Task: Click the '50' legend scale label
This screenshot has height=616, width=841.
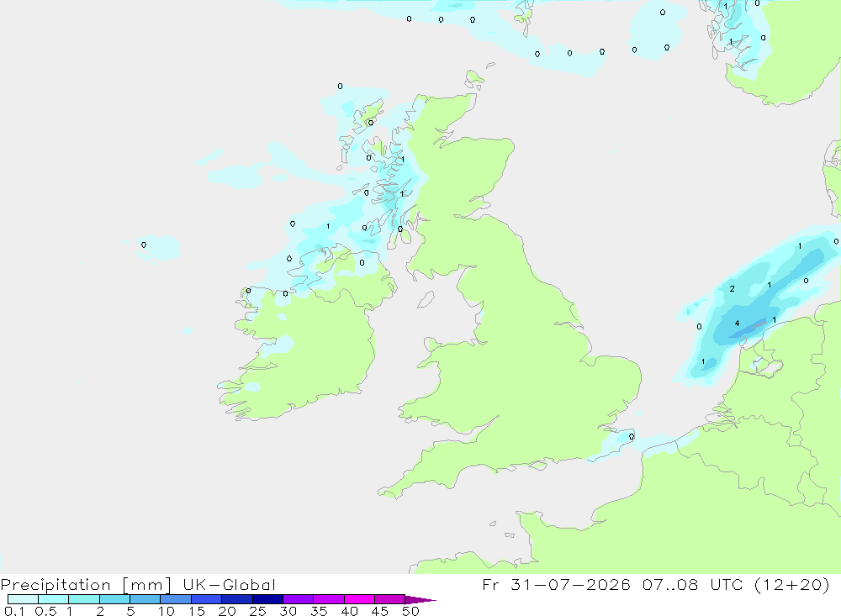Action: pos(410,611)
